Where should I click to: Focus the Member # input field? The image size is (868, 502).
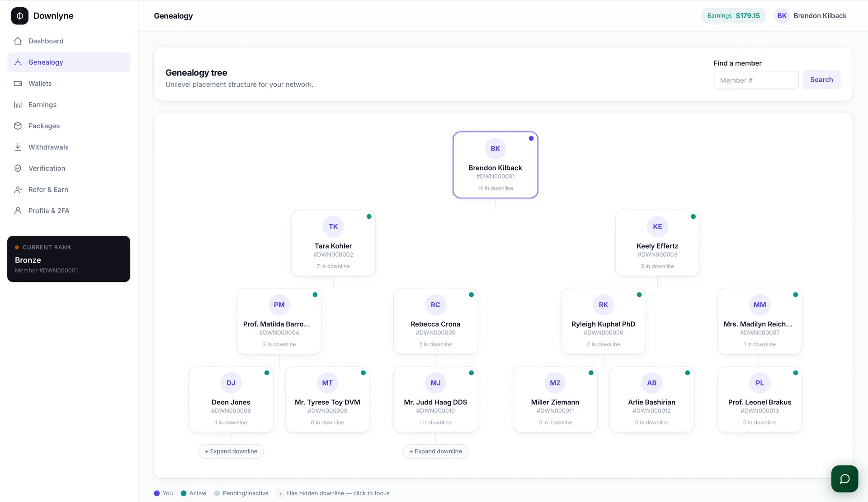click(756, 80)
